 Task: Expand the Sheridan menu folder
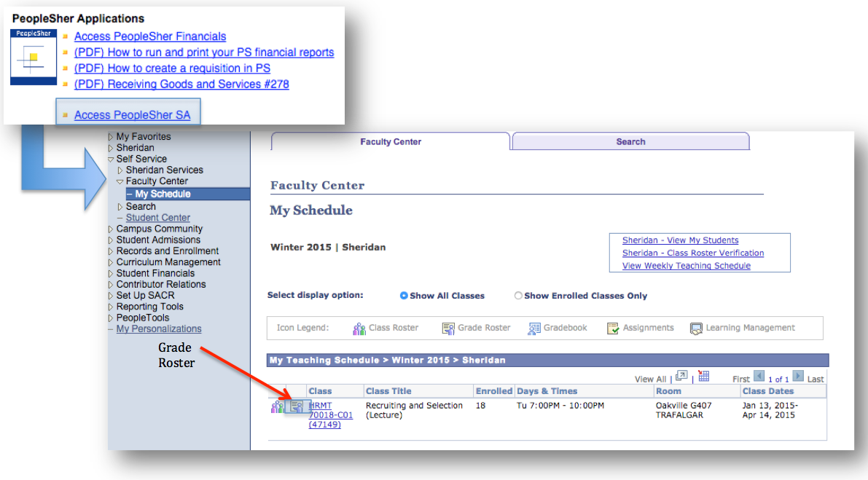click(111, 148)
